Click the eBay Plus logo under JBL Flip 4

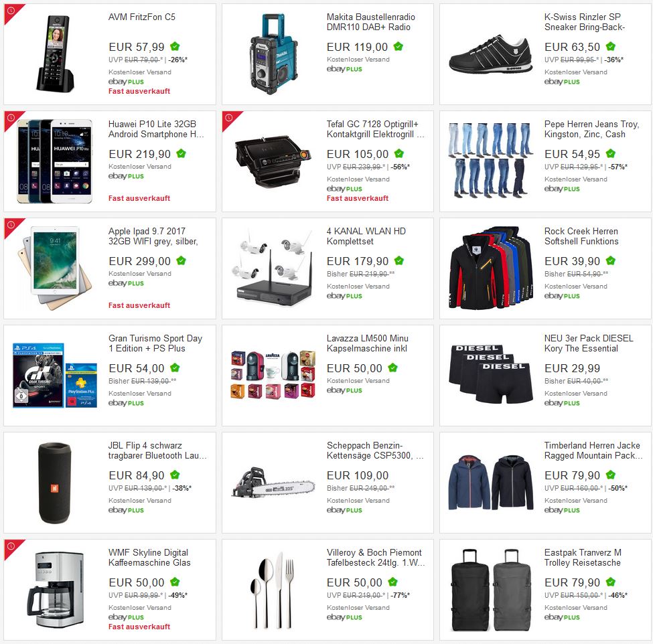pos(126,510)
